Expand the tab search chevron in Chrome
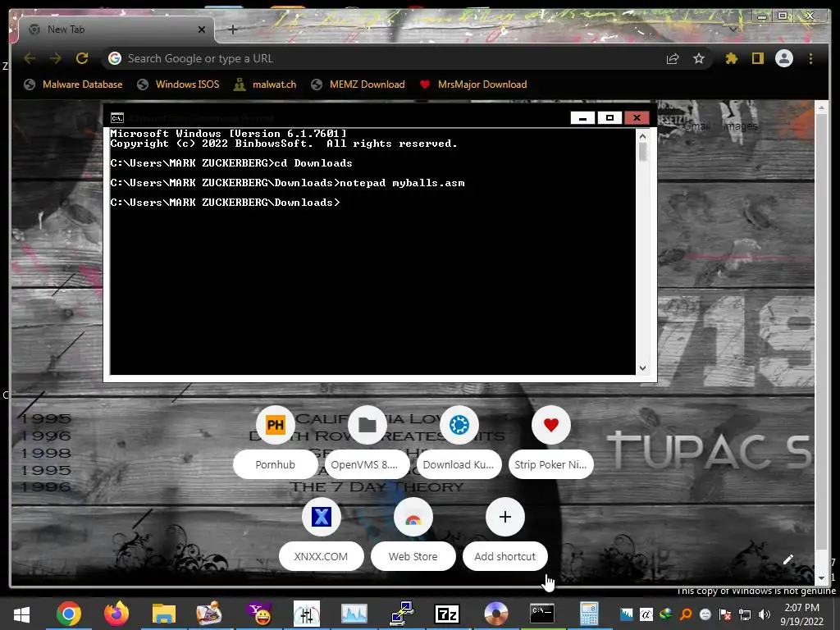This screenshot has width=840, height=630. 733,30
